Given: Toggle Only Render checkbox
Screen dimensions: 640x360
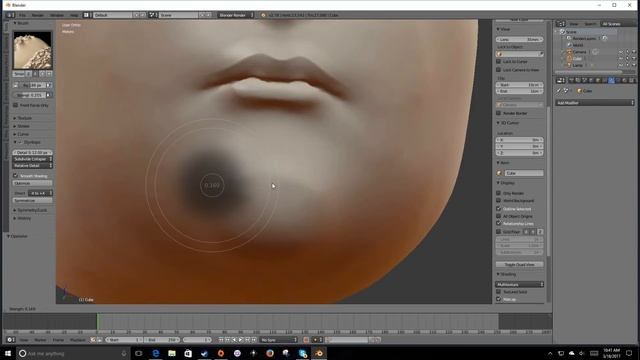Looking at the screenshot, I should click(x=498, y=193).
